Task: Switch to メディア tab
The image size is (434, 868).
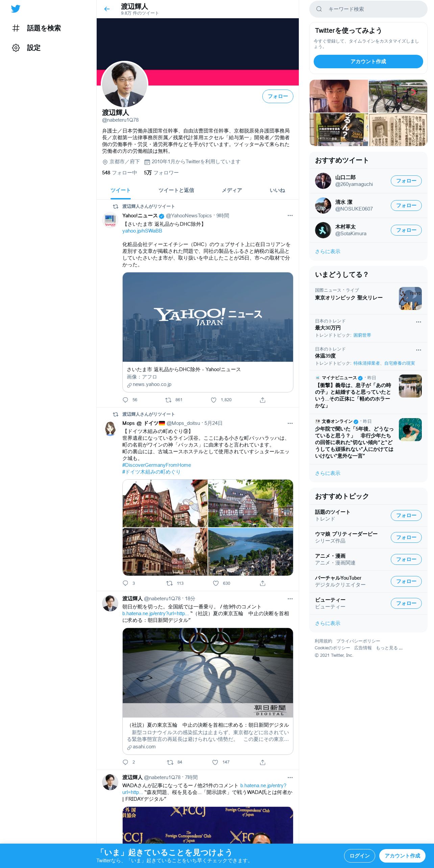Action: pos(232,190)
